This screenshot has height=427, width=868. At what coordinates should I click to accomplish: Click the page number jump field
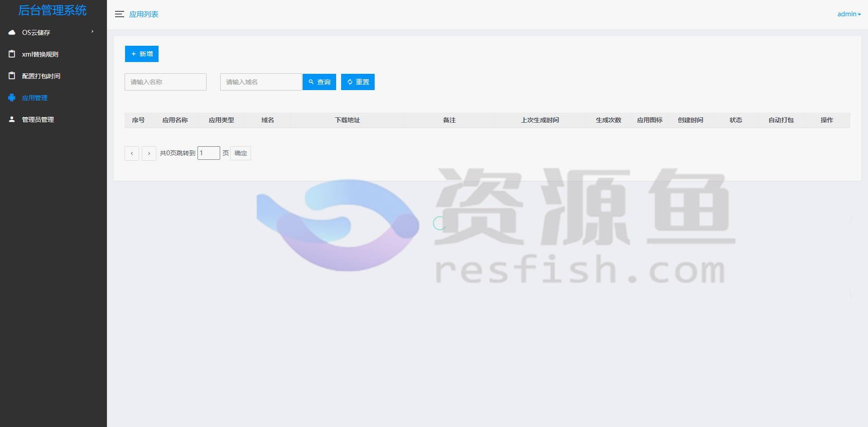click(209, 153)
